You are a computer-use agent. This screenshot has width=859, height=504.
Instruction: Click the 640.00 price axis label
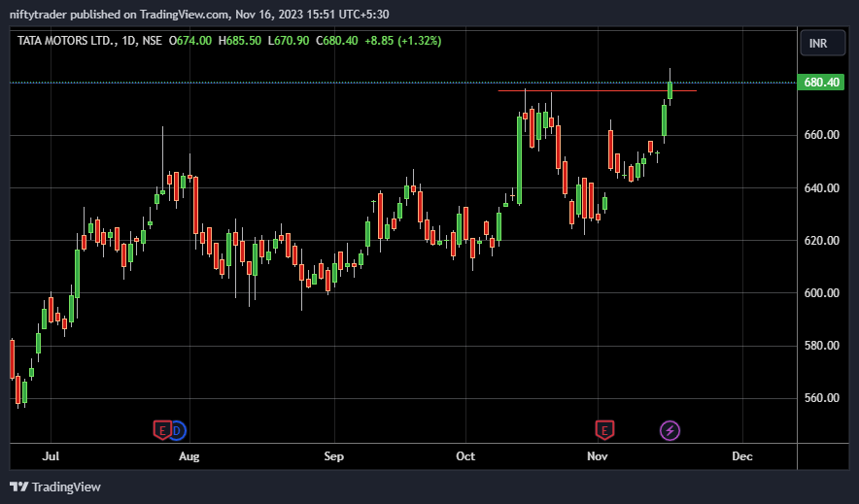(821, 187)
